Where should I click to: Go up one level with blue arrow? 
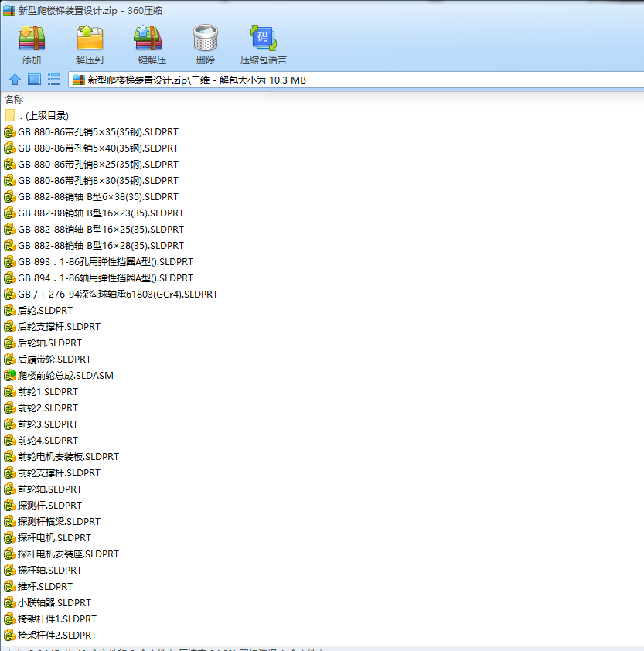tap(15, 80)
